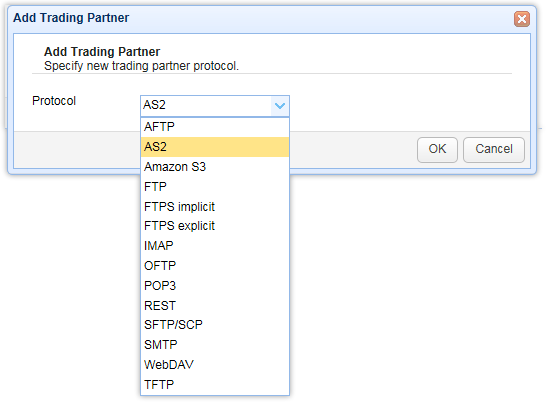Screen dimensions: 547x415
Task: Pick TFTP from the list bottom
Action: click(x=215, y=385)
